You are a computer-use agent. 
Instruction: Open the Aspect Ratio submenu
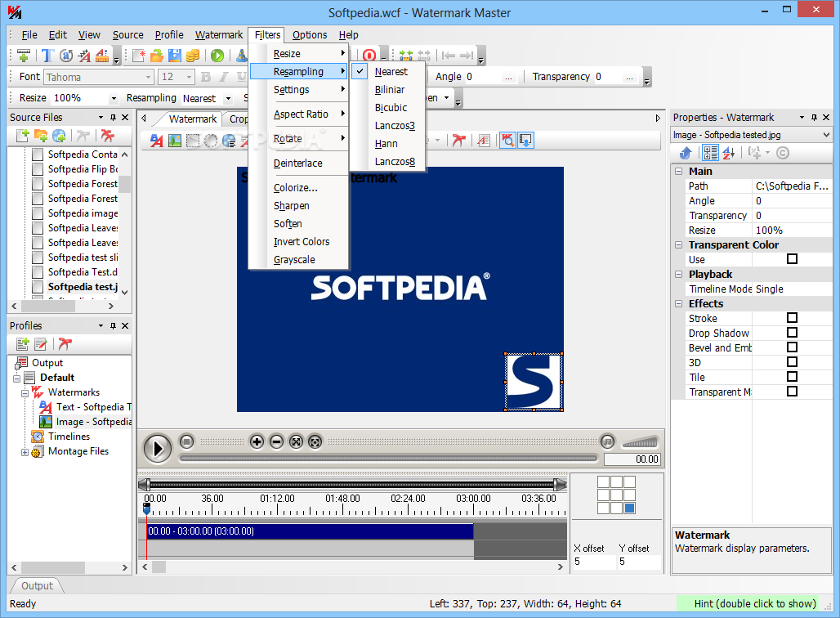pyautogui.click(x=299, y=114)
